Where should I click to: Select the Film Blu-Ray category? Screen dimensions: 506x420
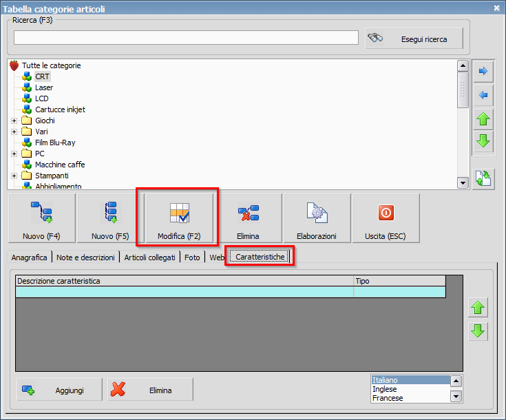(55, 143)
